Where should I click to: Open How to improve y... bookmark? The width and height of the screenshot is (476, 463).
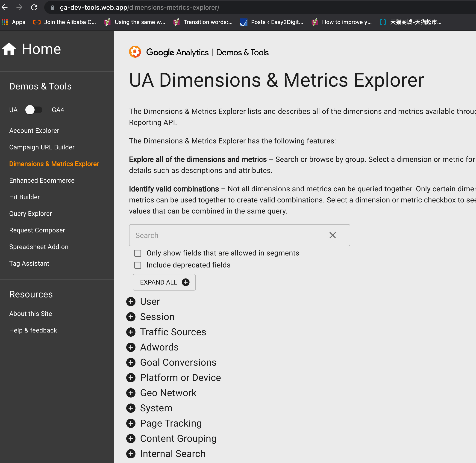click(342, 22)
